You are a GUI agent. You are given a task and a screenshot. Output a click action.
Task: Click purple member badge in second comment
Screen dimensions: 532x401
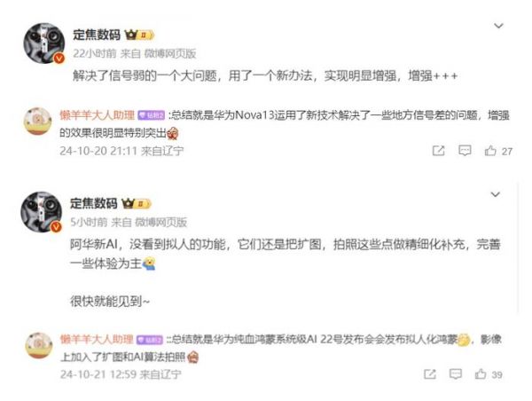tap(150, 339)
